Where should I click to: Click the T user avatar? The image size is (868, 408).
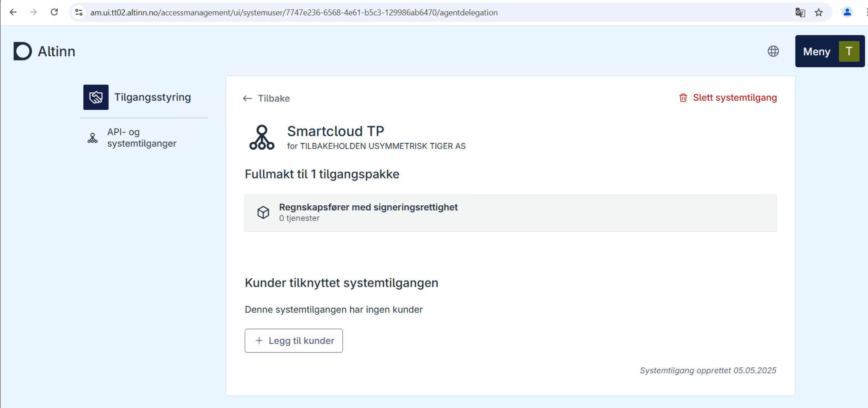849,51
